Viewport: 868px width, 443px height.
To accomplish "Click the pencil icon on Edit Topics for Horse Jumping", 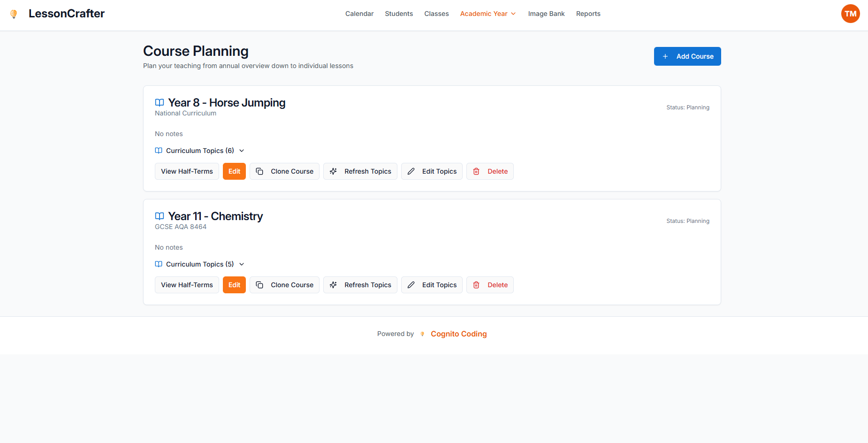I will 411,171.
